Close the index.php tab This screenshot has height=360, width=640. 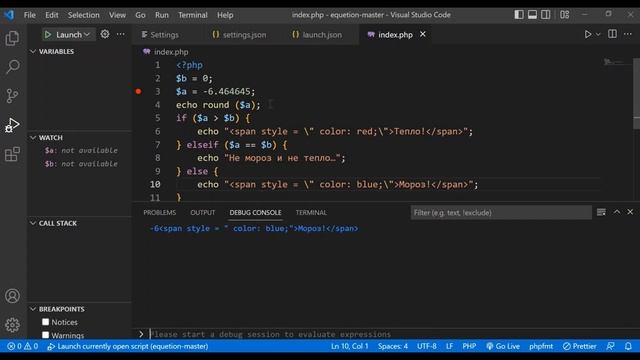423,34
